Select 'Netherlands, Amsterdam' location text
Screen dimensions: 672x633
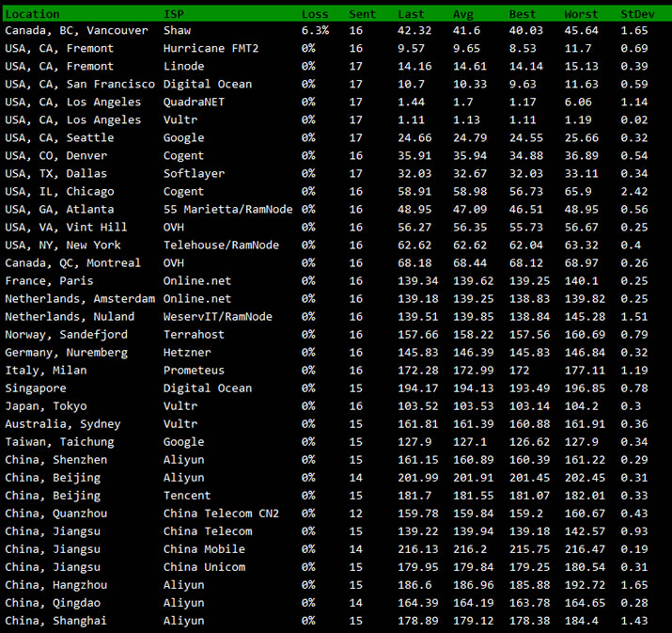80,299
